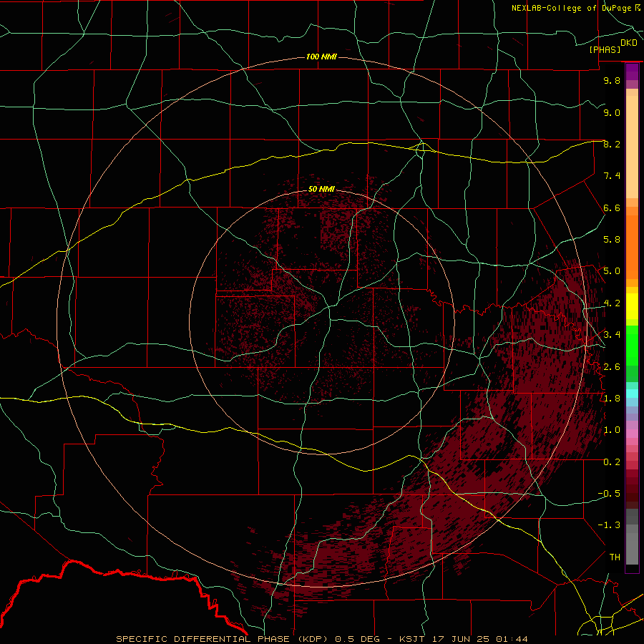Viewport: 644px width, 644px height.
Task: Click the gray segment of the color bar
Action: [x=632, y=537]
